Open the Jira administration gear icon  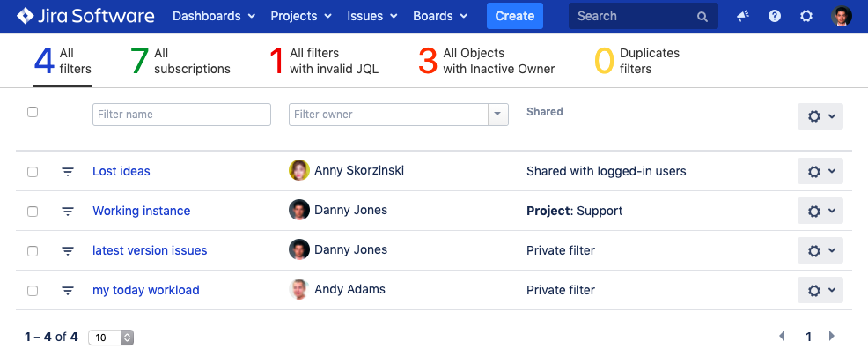pyautogui.click(x=806, y=16)
